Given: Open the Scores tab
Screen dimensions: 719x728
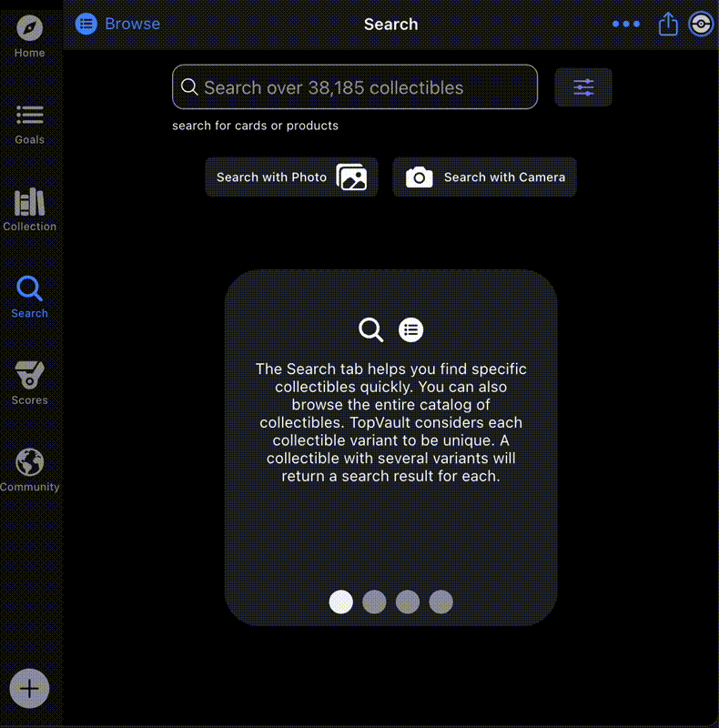Looking at the screenshot, I should [29, 383].
